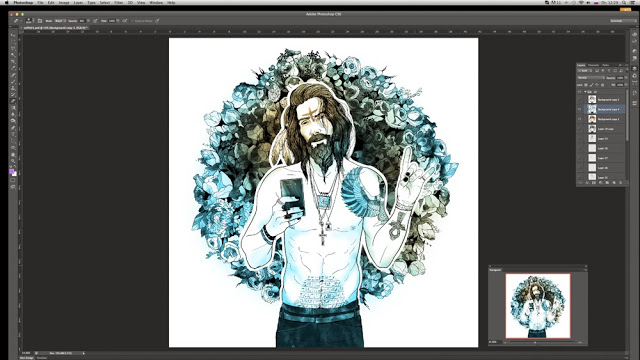The width and height of the screenshot is (640, 360).
Task: Check the Erase to History checkbox
Action: 132,21
